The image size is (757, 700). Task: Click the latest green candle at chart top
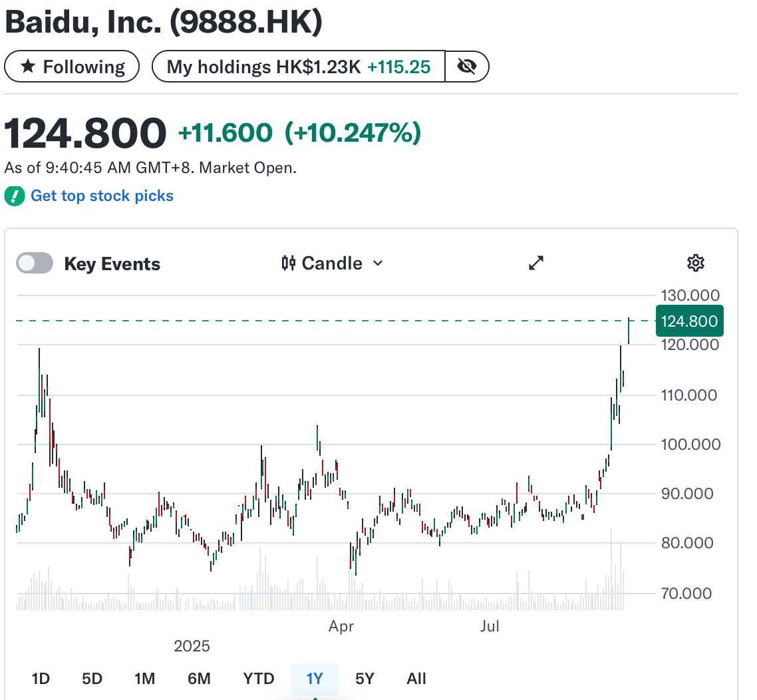(x=629, y=331)
